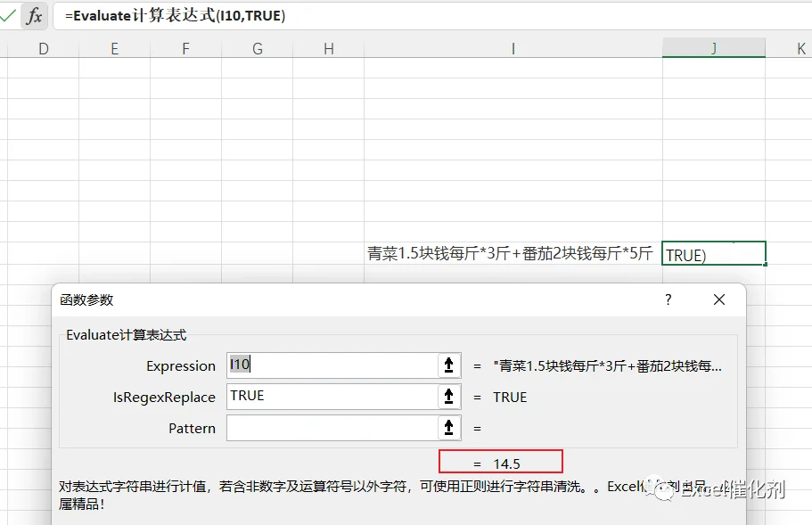
Task: Select column D header
Action: [44, 49]
